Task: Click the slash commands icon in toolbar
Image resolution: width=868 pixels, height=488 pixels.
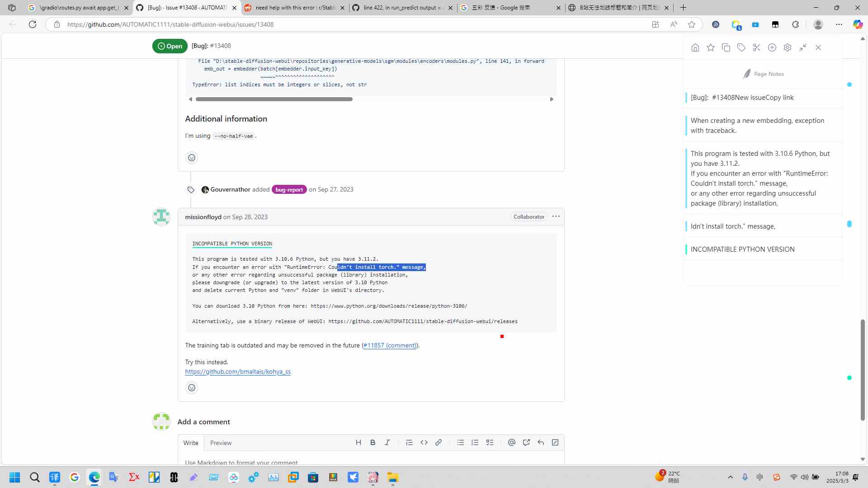Action: point(555,443)
